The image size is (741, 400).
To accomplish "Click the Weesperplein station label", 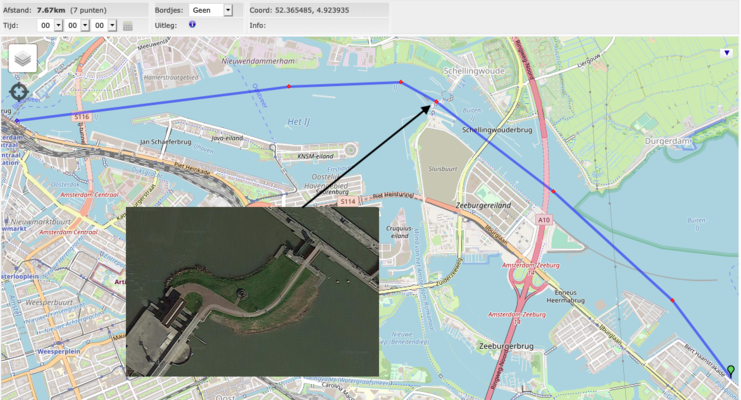I will (x=59, y=352).
